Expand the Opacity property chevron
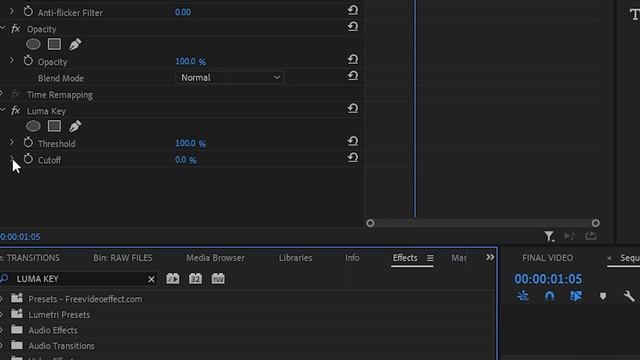Image resolution: width=640 pixels, height=360 pixels. click(x=11, y=61)
